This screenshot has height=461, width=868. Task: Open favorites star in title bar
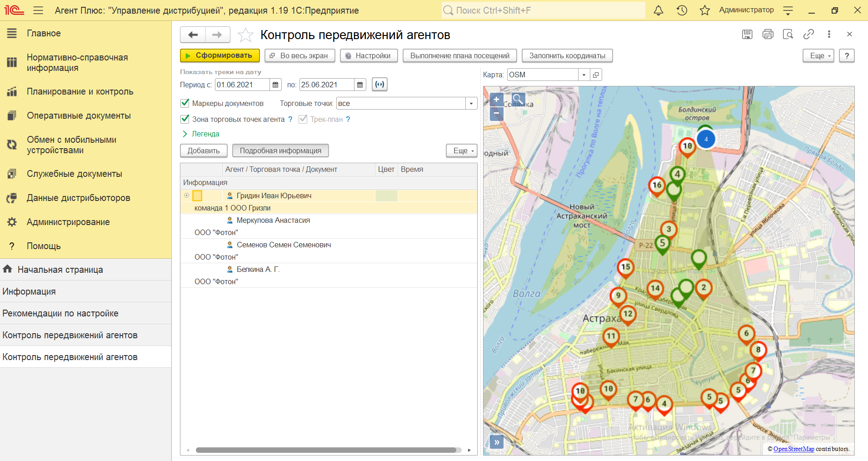[x=705, y=10]
